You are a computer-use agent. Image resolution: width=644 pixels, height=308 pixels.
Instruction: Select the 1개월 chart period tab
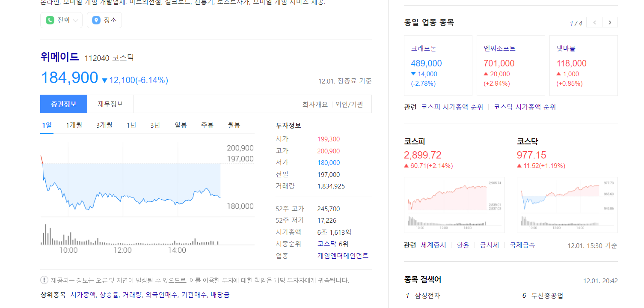[74, 125]
